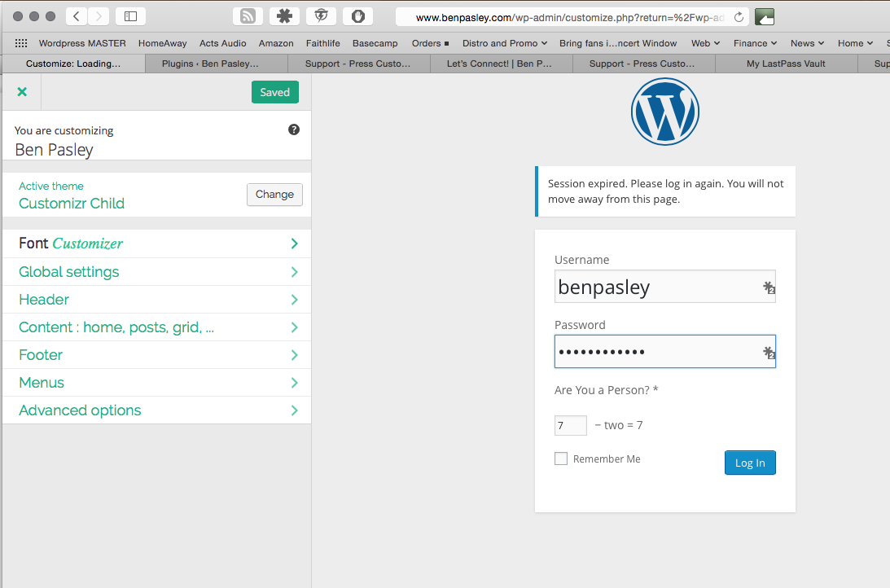The width and height of the screenshot is (890, 588).
Task: Click the WordPress logo
Action: click(x=664, y=112)
